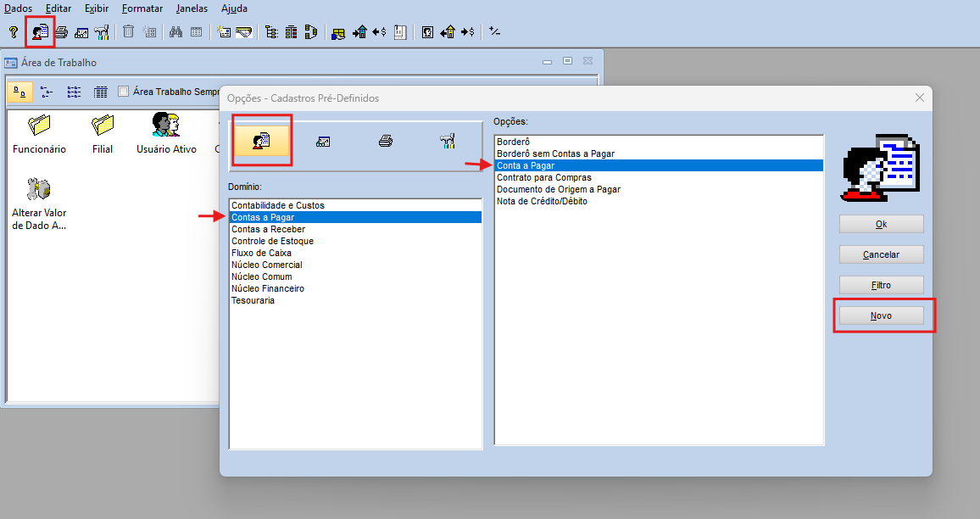Open the Usuário Ativo desktop icon
Viewport: 980px width, 519px height.
[166, 133]
